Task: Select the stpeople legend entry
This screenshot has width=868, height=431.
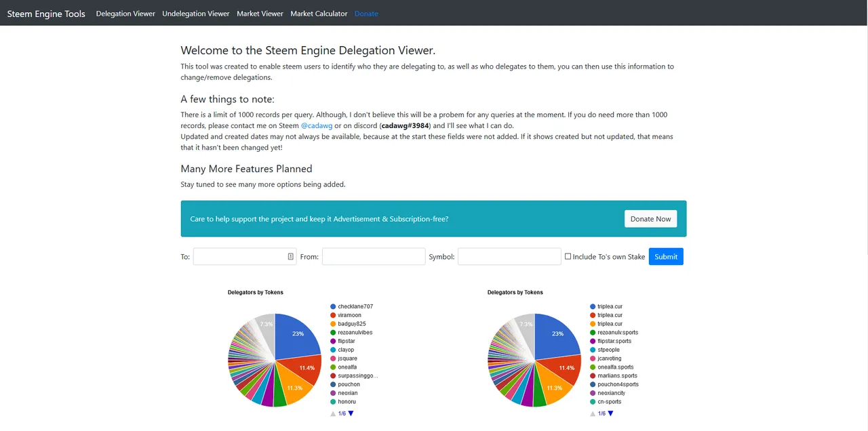Action: click(x=605, y=350)
